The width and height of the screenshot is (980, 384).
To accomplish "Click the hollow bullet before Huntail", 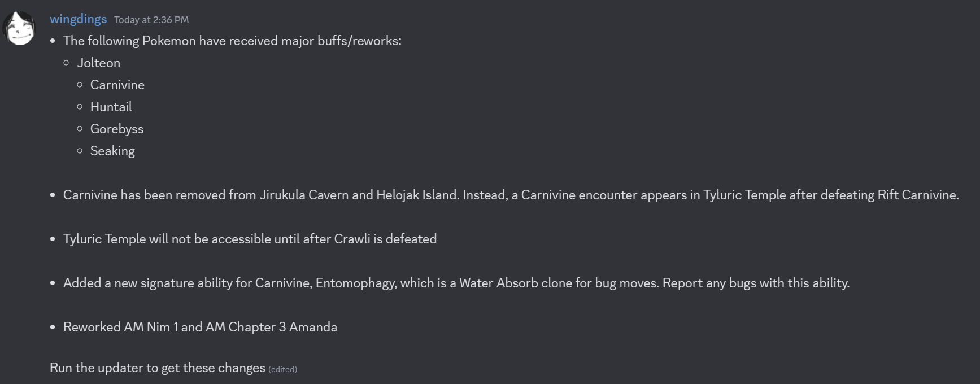I will pyautogui.click(x=80, y=107).
